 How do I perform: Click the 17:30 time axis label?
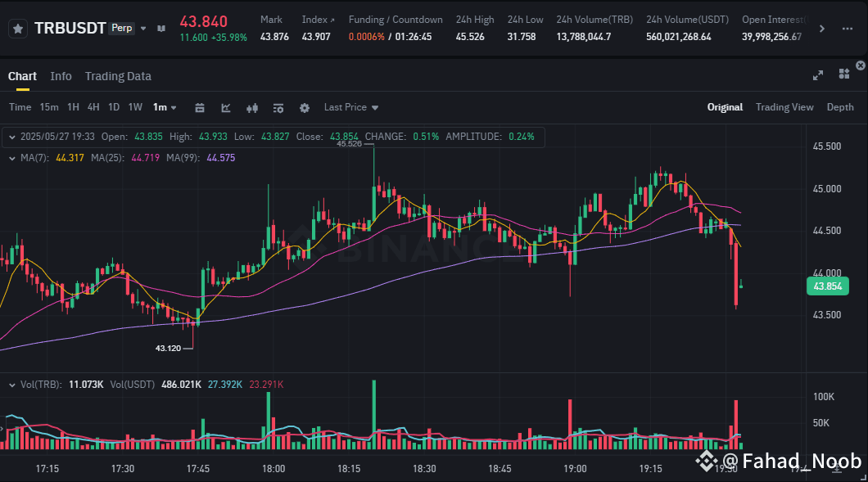tap(122, 469)
